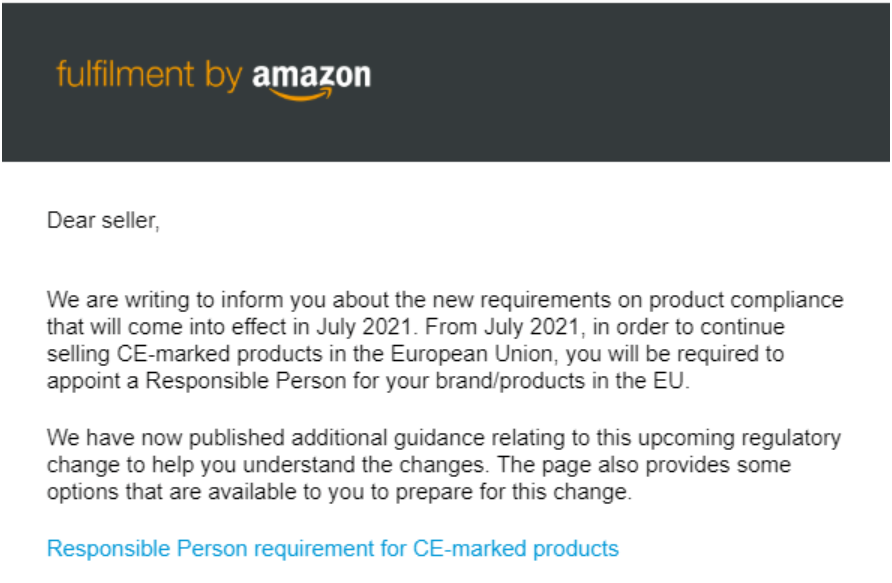The height and width of the screenshot is (583, 892).
Task: Click the white 'amazon' wordmark in the header
Action: [x=312, y=77]
